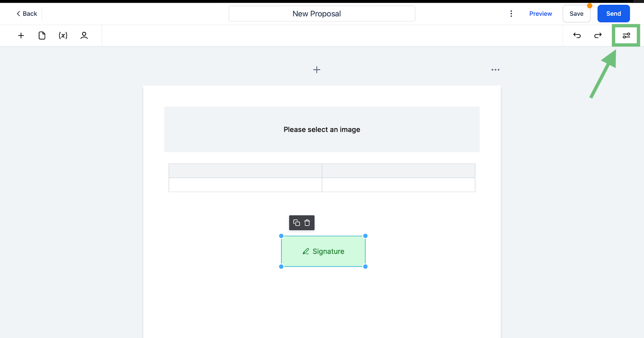Click the Preview link
644x338 pixels.
click(541, 14)
